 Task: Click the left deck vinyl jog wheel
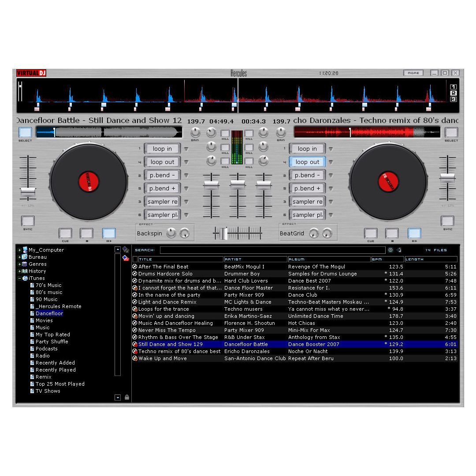tap(89, 182)
